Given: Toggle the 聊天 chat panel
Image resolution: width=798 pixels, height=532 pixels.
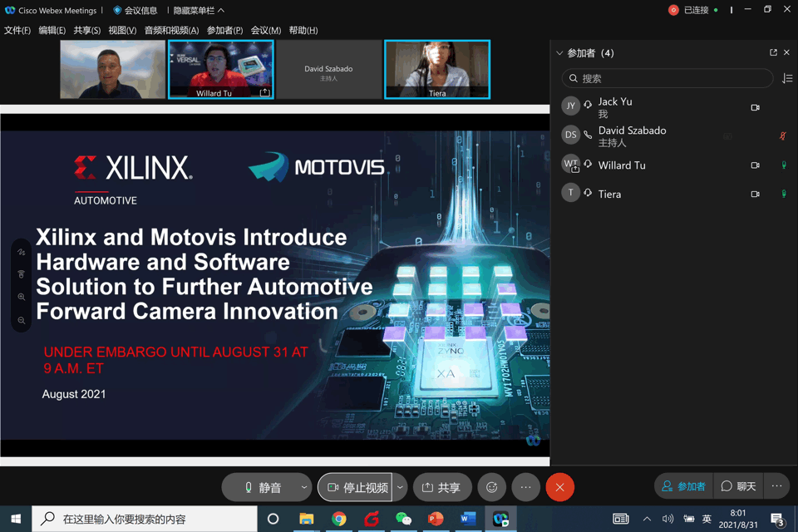Looking at the screenshot, I should (738, 486).
